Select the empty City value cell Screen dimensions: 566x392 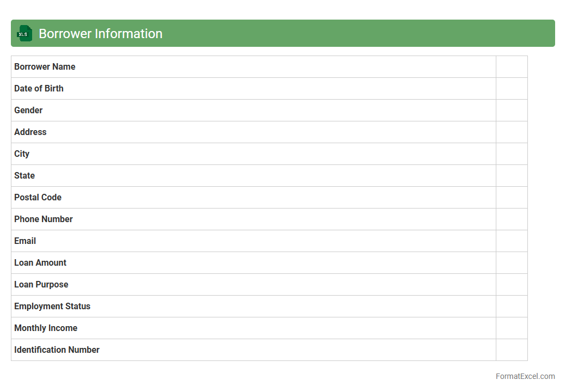point(512,154)
